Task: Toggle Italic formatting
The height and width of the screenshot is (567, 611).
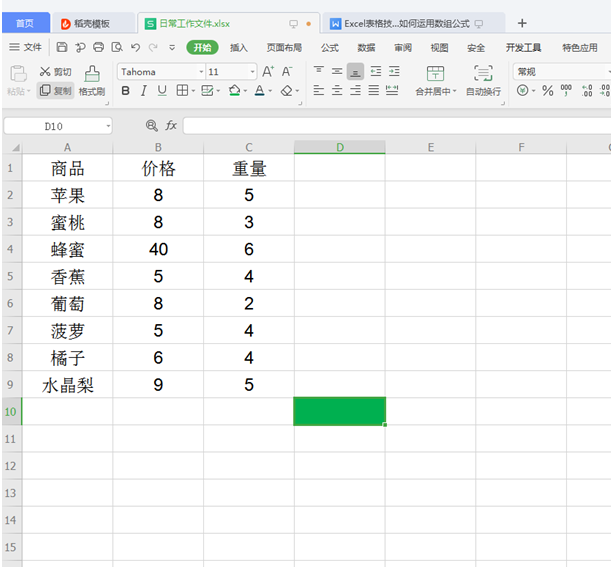Action: [144, 91]
